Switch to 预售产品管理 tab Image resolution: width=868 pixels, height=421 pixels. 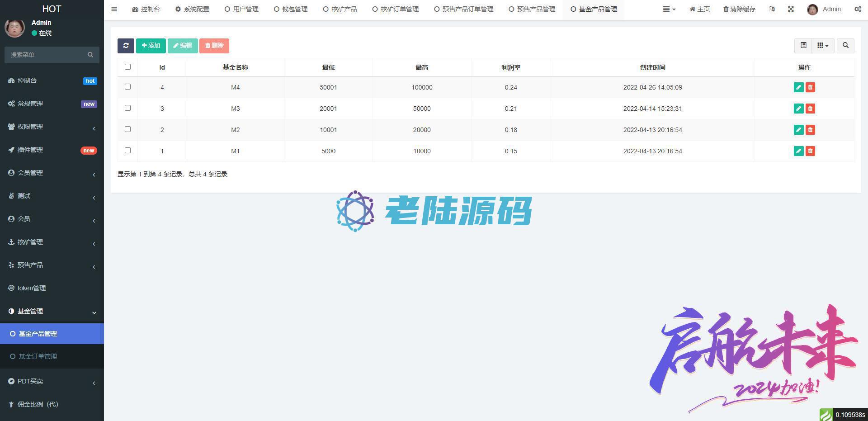[x=532, y=9]
